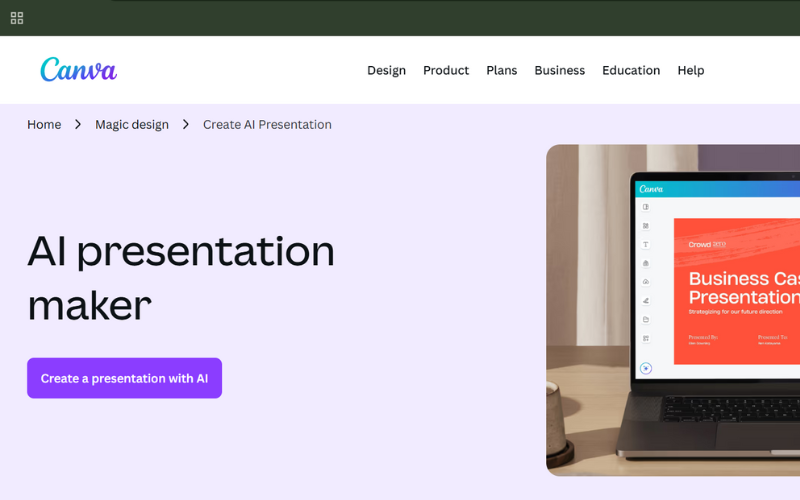800x500 pixels.
Task: Click the AI presentation maker heading
Action: [181, 278]
